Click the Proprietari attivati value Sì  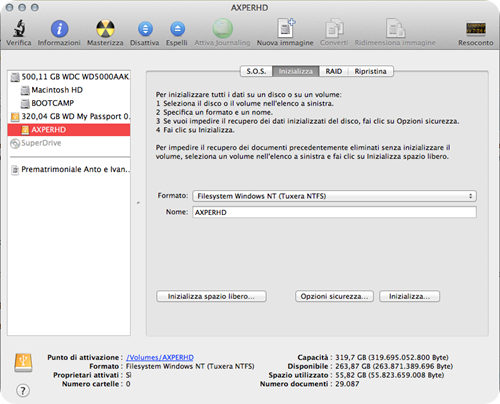[x=129, y=375]
